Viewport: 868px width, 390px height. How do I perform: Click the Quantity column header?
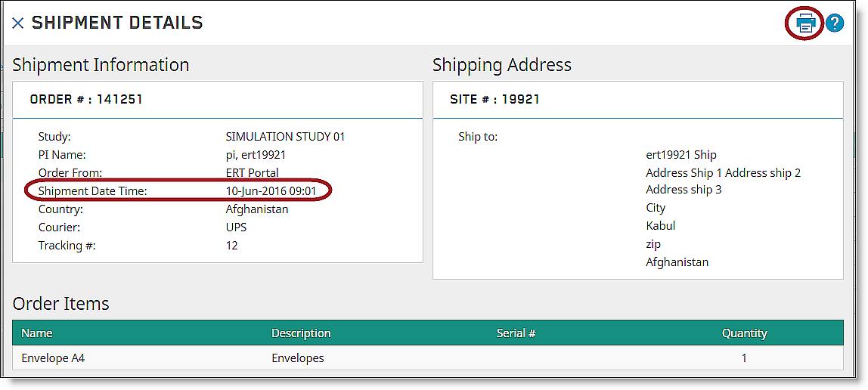pyautogui.click(x=744, y=333)
